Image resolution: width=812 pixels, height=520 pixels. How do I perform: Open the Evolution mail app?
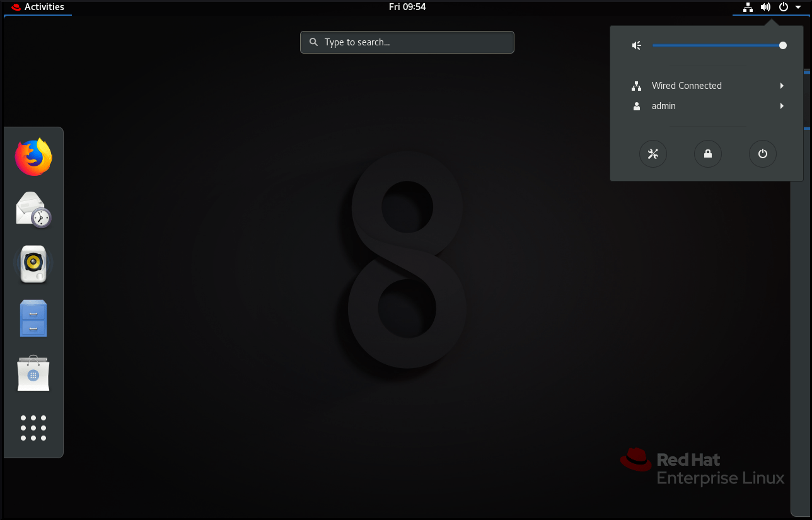click(33, 209)
